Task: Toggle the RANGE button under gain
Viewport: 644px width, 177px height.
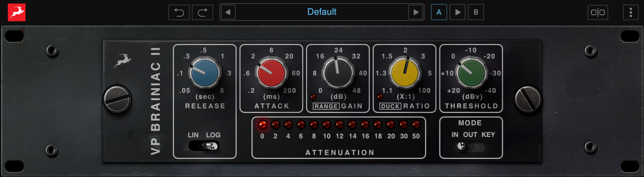Action: pos(326,106)
